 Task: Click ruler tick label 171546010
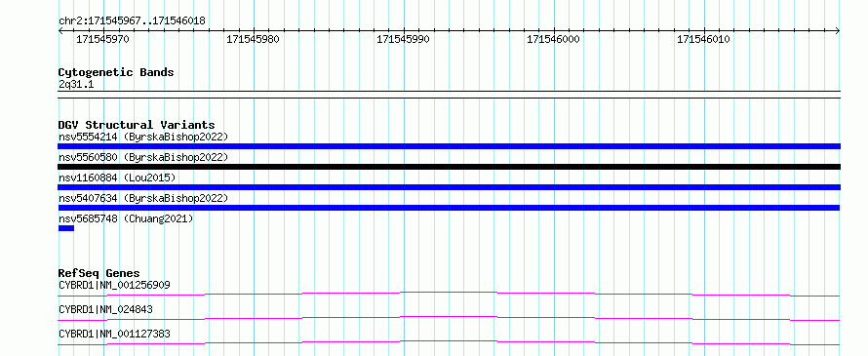tap(703, 39)
